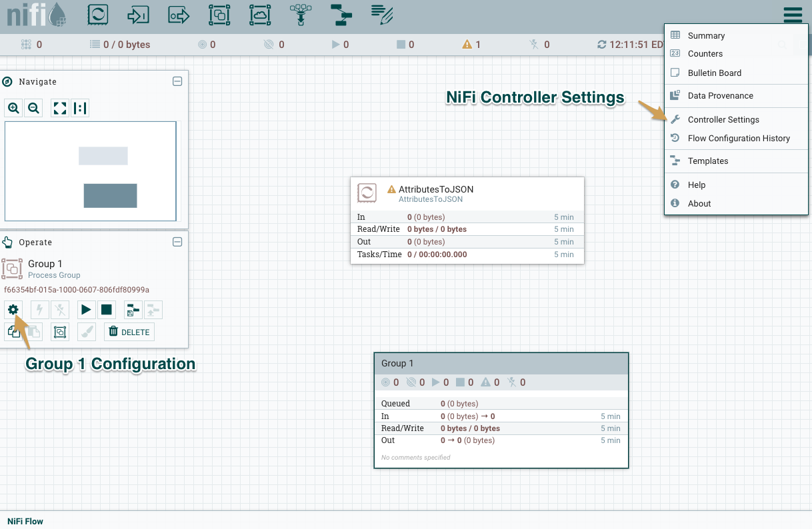This screenshot has height=529, width=812.
Task: Collapse the Navigate panel
Action: pos(177,81)
